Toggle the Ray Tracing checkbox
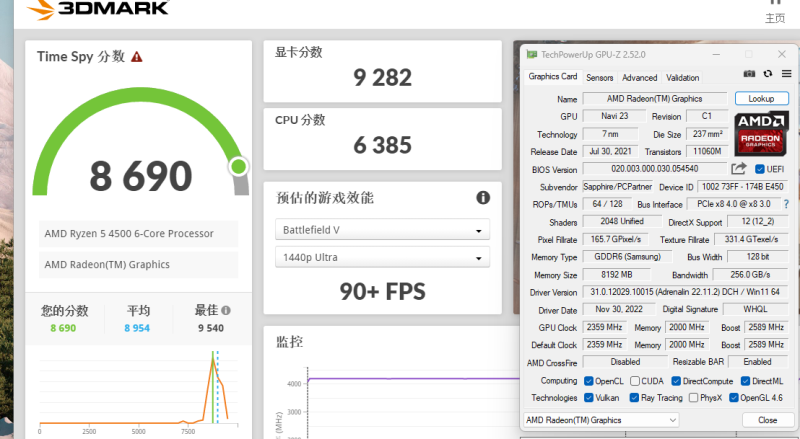 point(634,398)
